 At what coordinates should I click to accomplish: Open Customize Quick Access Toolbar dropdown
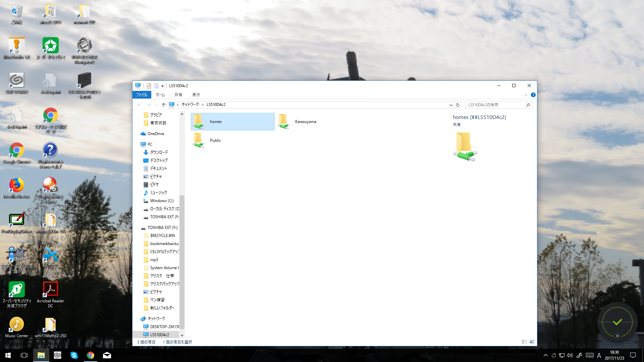[162, 86]
